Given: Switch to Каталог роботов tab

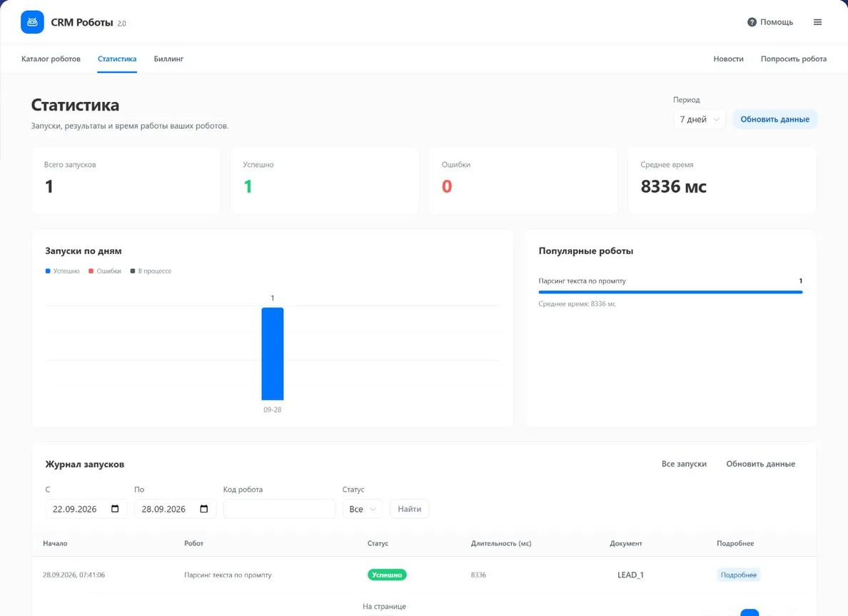Looking at the screenshot, I should point(51,59).
